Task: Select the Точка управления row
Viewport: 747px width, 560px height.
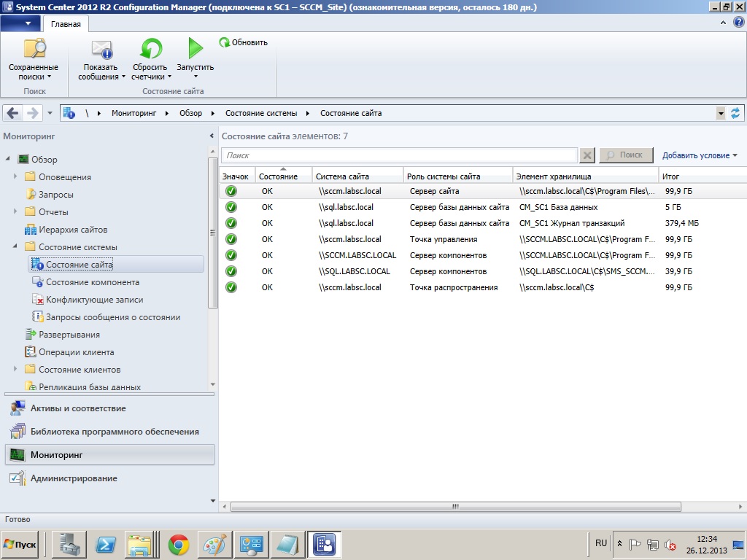Action: [x=483, y=239]
